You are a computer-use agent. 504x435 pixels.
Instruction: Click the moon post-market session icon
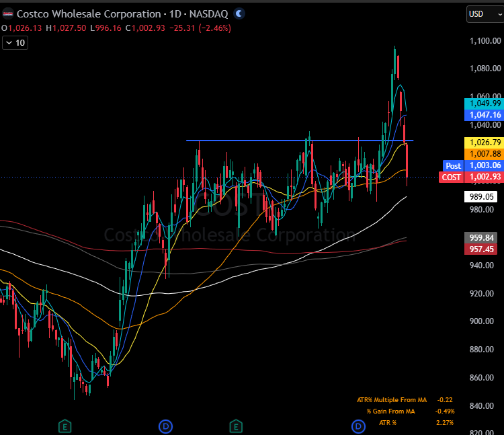239,14
